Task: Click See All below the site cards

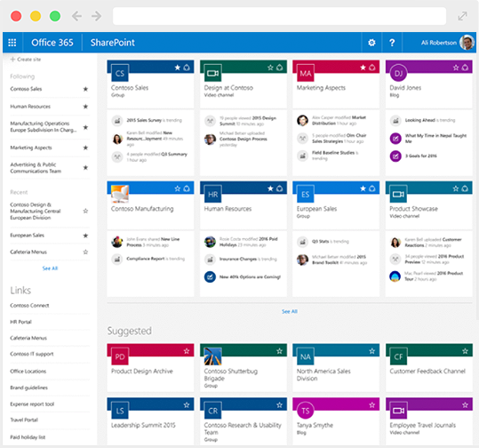Action: 290,311
